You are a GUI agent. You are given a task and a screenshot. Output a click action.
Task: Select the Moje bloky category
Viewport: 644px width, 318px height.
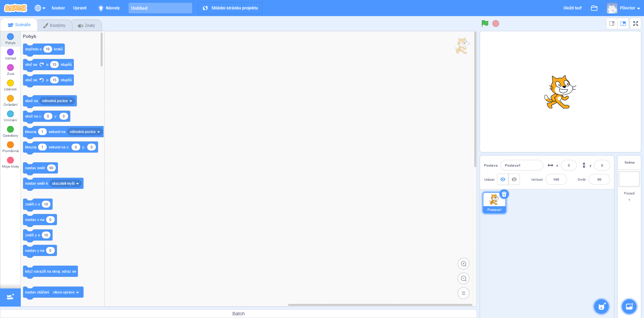10,163
